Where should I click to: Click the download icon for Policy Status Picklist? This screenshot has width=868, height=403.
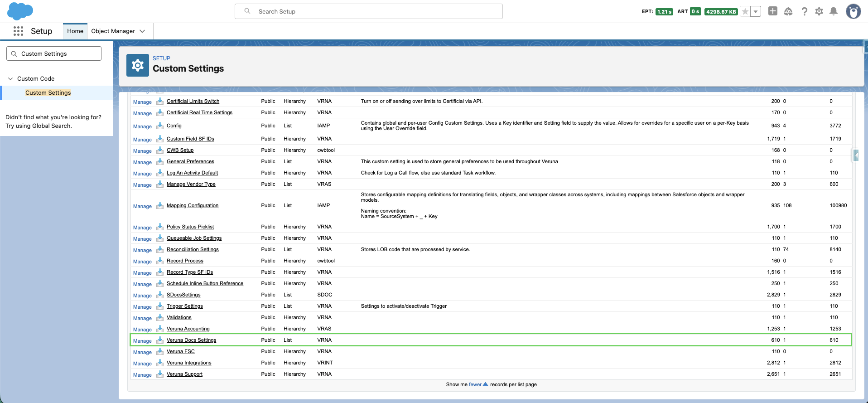pos(160,227)
